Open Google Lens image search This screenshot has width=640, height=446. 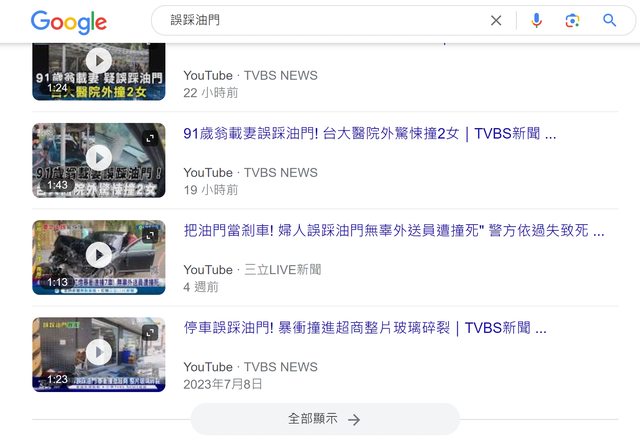[x=572, y=20]
